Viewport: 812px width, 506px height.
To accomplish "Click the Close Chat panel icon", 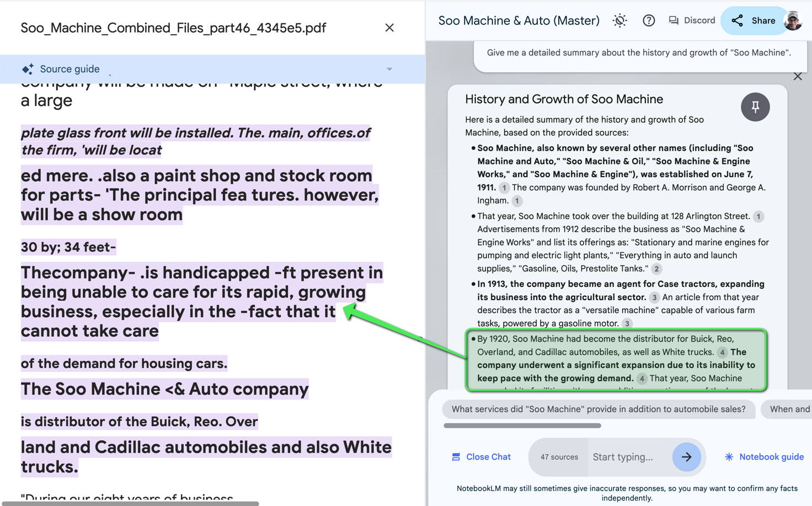I will coord(456,457).
